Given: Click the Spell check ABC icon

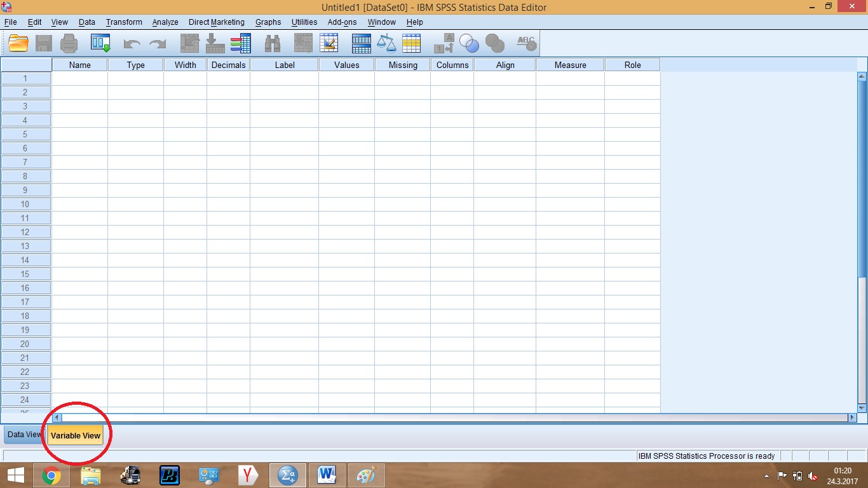Looking at the screenshot, I should pos(526,43).
